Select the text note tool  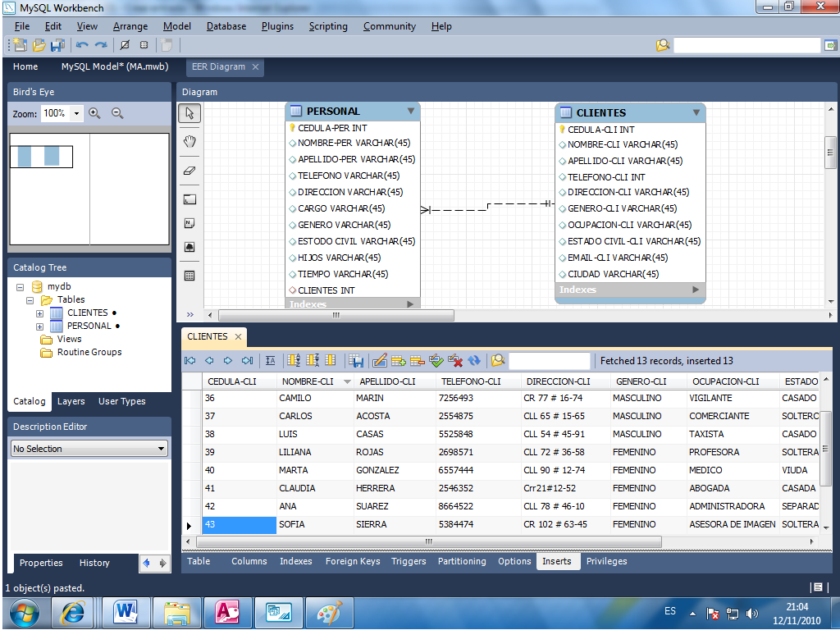189,223
